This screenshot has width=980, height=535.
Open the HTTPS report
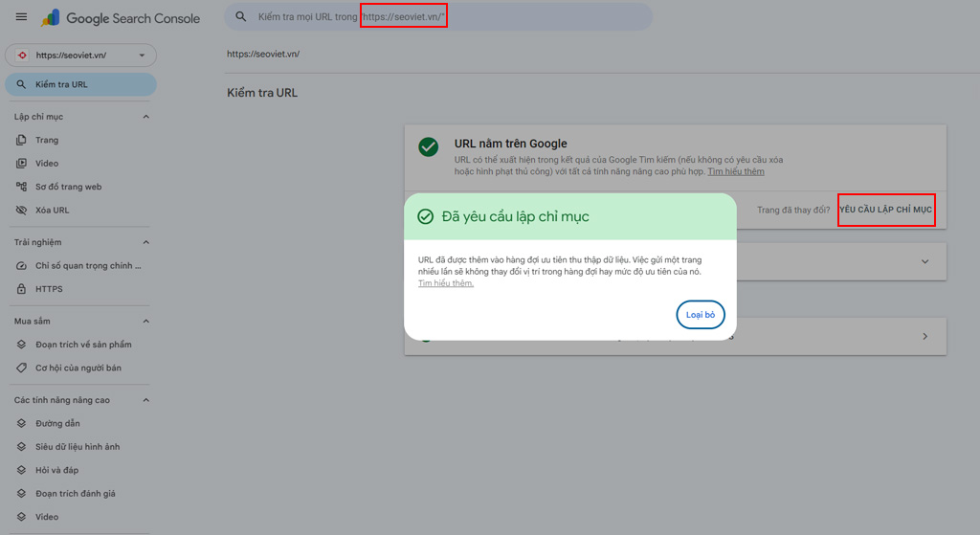point(49,289)
